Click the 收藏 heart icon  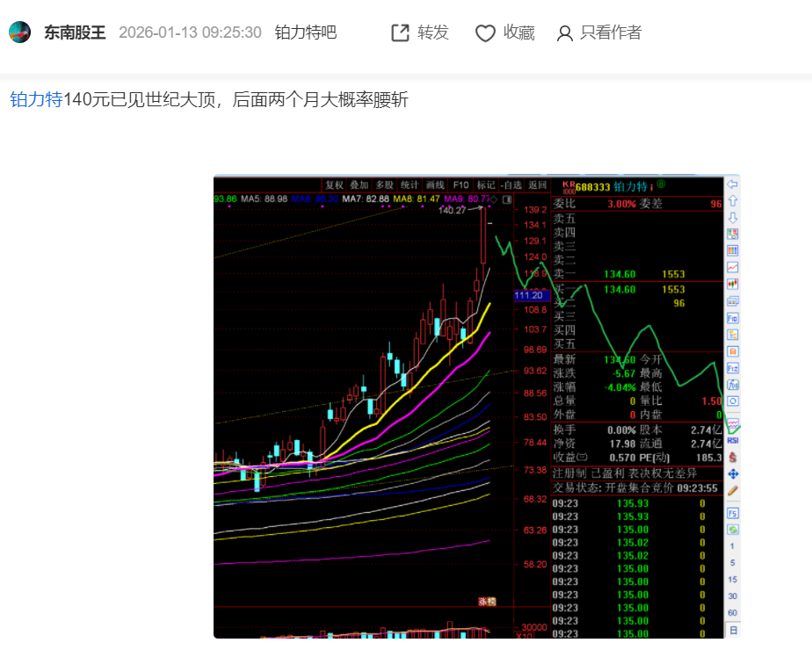pos(485,33)
